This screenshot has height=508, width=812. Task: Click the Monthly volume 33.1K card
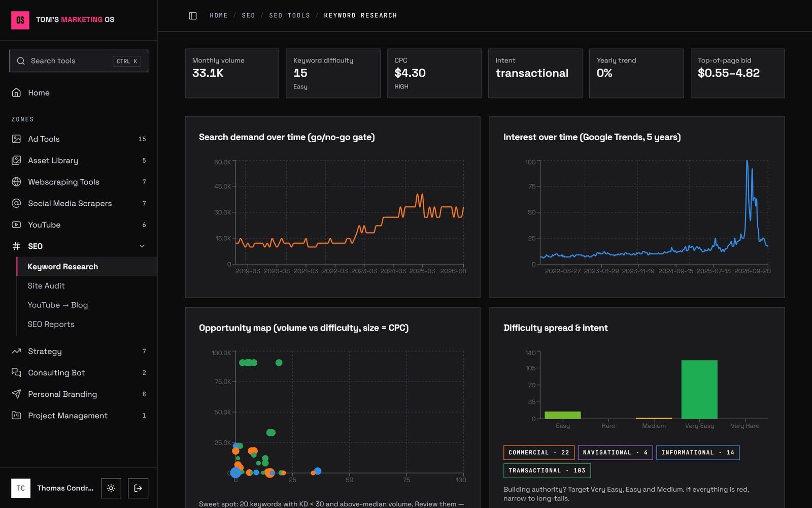point(232,73)
